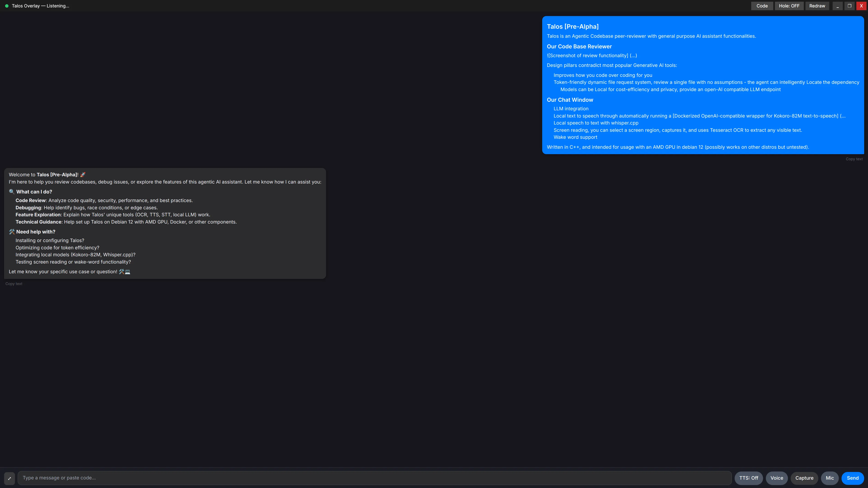Focus the 'Type a message or paste code' field
The width and height of the screenshot is (868, 488).
[375, 478]
